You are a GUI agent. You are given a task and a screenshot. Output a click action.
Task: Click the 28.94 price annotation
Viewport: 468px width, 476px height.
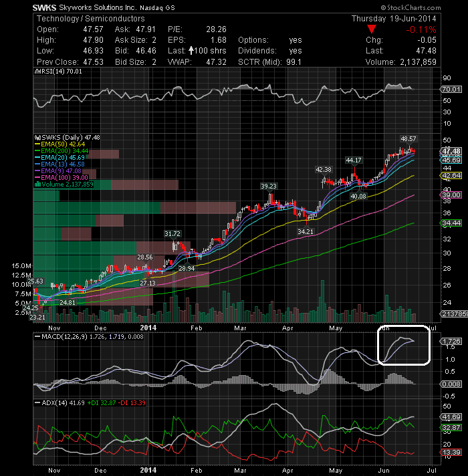pyautogui.click(x=187, y=268)
